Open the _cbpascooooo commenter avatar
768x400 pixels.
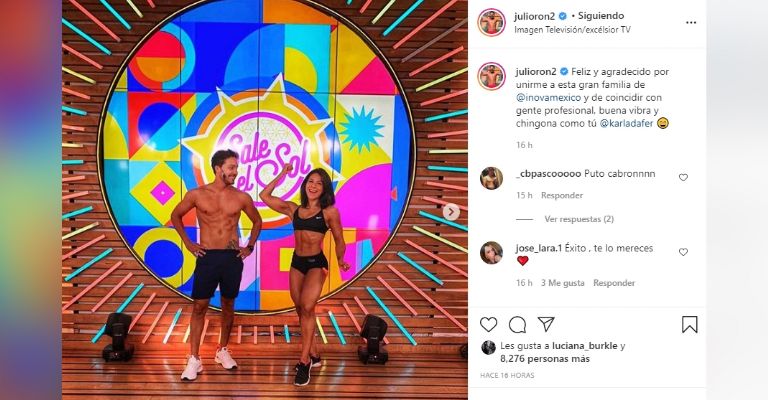tap(491, 178)
